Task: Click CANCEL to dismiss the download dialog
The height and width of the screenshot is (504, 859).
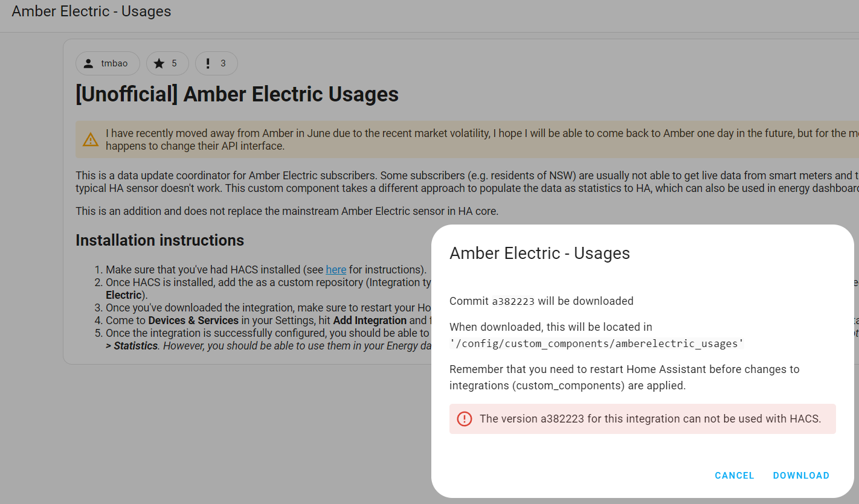Action: 734,476
